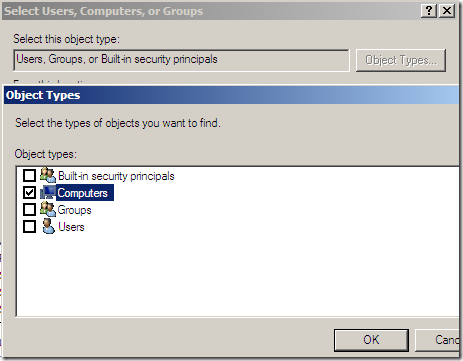Click the object type text field
Image resolution: width=463 pixels, height=361 pixels.
[181, 60]
